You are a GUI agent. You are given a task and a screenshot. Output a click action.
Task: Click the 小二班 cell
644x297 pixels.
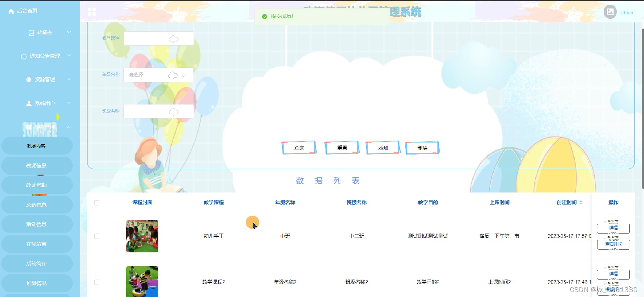pyautogui.click(x=357, y=236)
